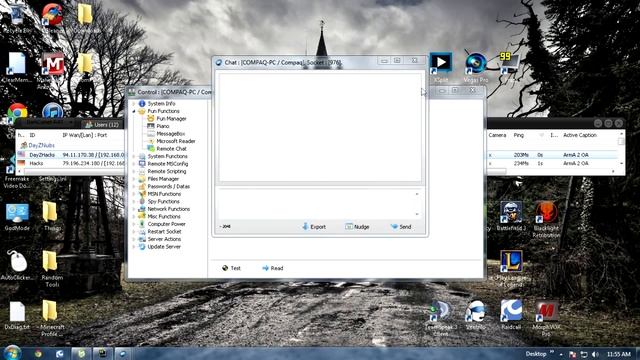Expand the Spy Functions tree node
The width and height of the screenshot is (640, 360).
tap(133, 202)
